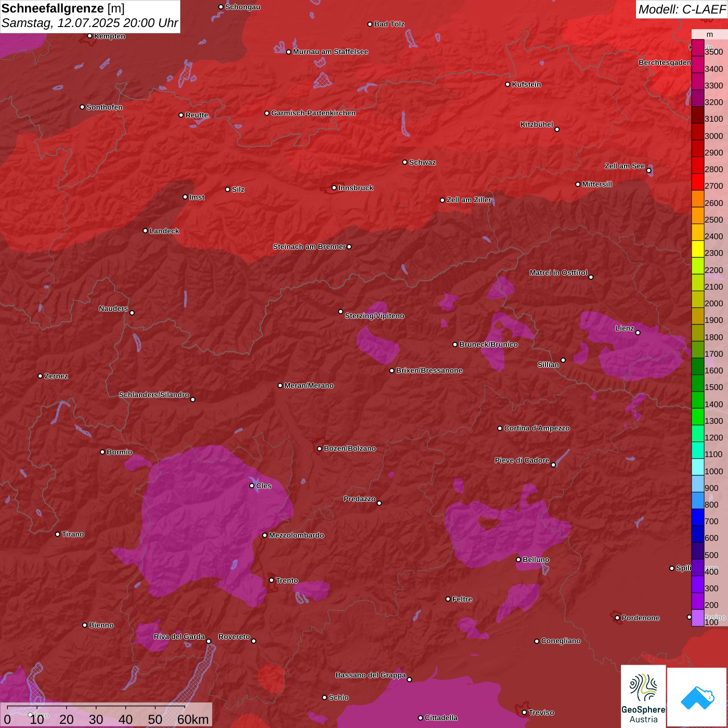This screenshot has height=728, width=728.
Task: Click the Sillian label
Action: tap(548, 365)
